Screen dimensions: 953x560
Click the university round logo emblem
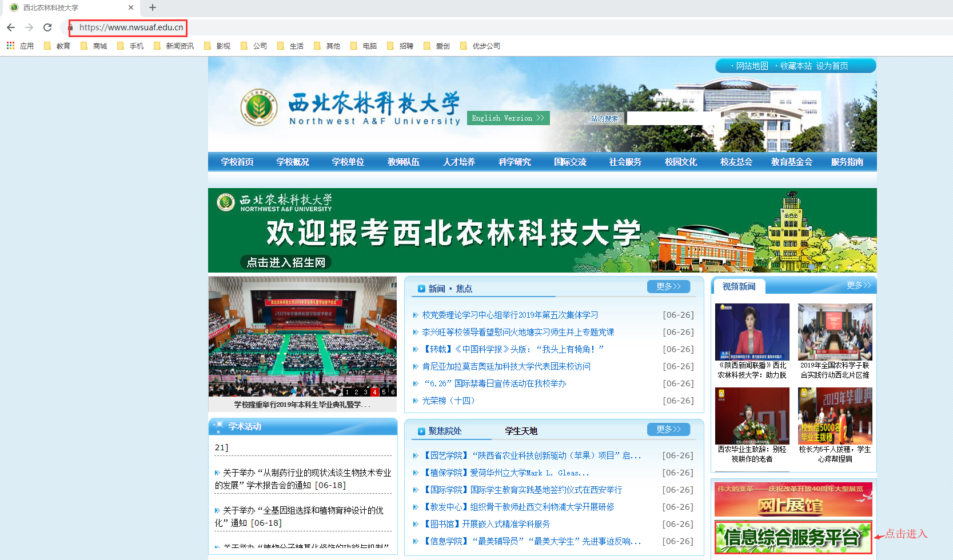[x=258, y=107]
